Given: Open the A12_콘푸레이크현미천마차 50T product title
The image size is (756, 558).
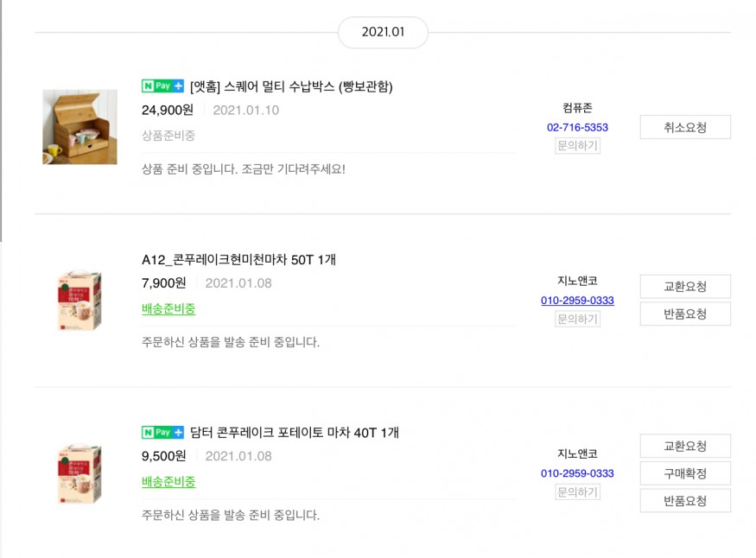Looking at the screenshot, I should 238,259.
